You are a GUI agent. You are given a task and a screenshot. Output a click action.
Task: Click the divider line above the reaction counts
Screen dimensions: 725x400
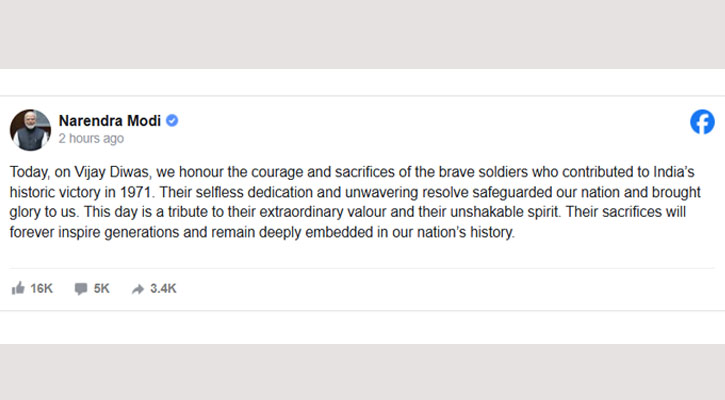(360, 267)
